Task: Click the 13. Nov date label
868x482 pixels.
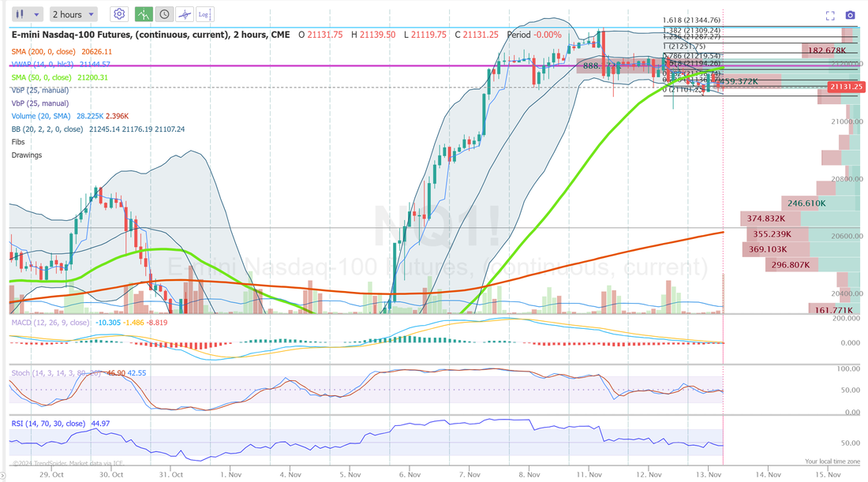Action: pos(709,474)
